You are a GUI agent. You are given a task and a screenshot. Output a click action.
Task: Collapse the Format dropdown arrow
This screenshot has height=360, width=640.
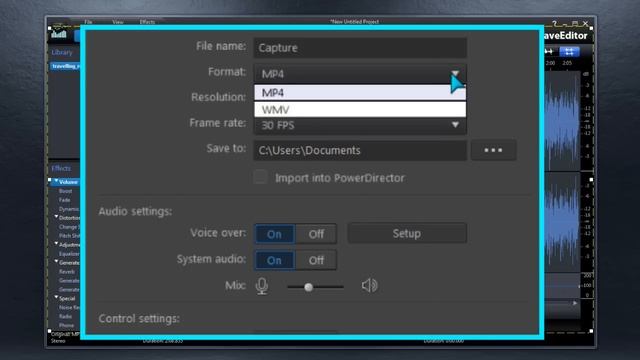click(x=455, y=73)
